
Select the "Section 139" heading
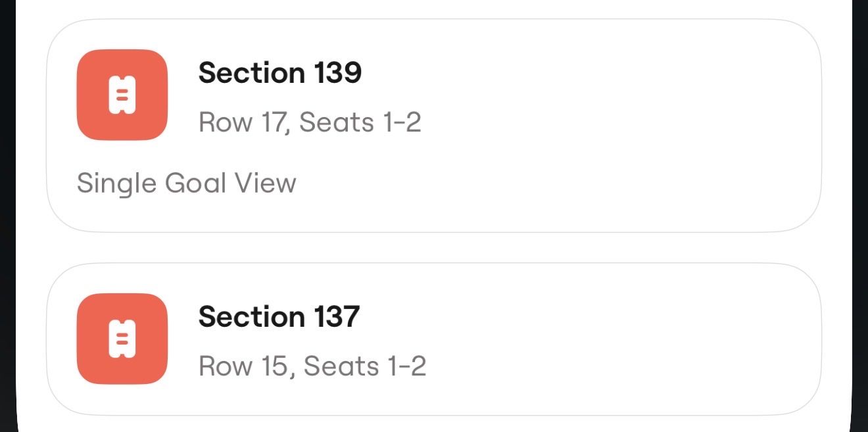(x=280, y=72)
